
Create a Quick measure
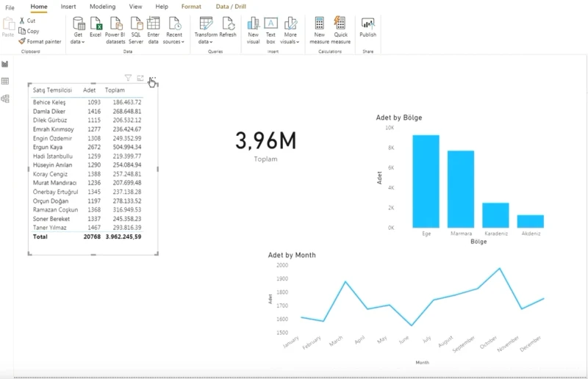[x=340, y=31]
